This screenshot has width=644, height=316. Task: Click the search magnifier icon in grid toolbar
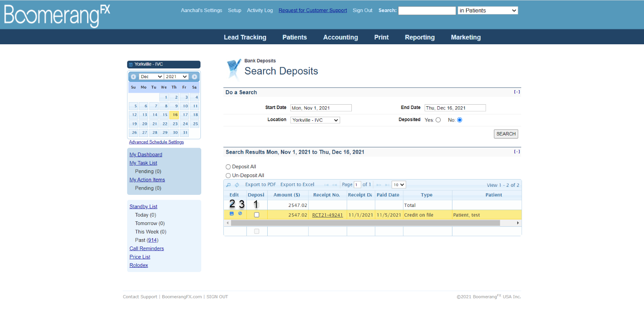point(229,185)
